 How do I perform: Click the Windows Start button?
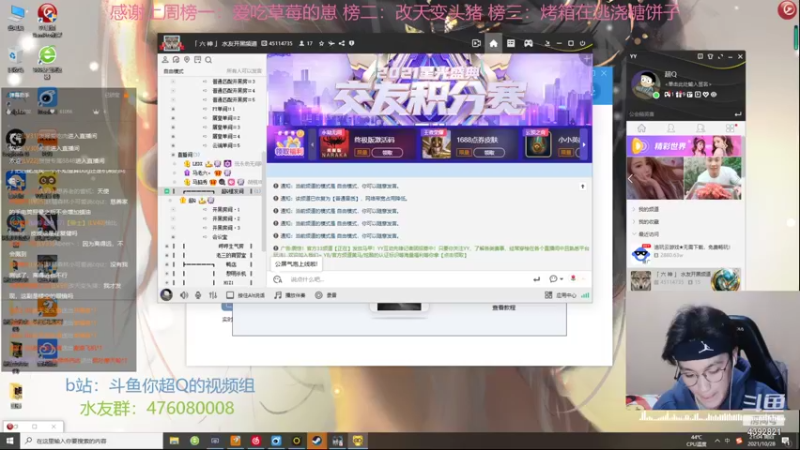(10, 441)
